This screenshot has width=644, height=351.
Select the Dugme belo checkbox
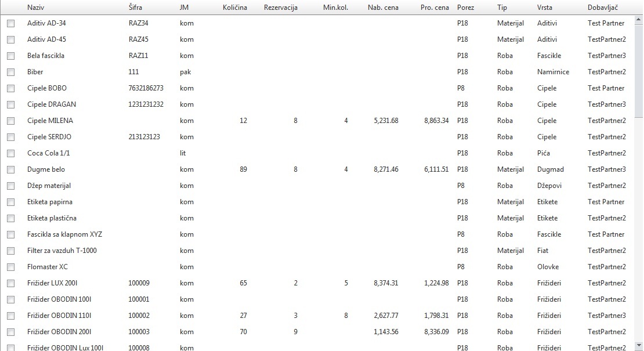10,170
